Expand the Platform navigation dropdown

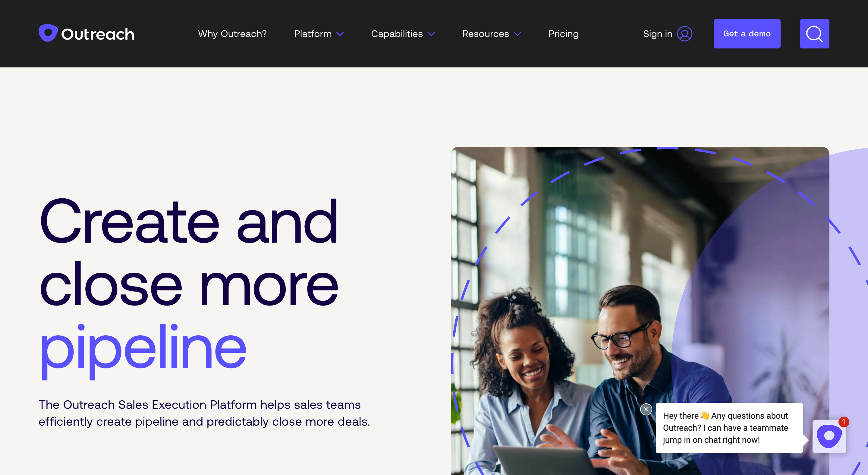[x=319, y=33]
